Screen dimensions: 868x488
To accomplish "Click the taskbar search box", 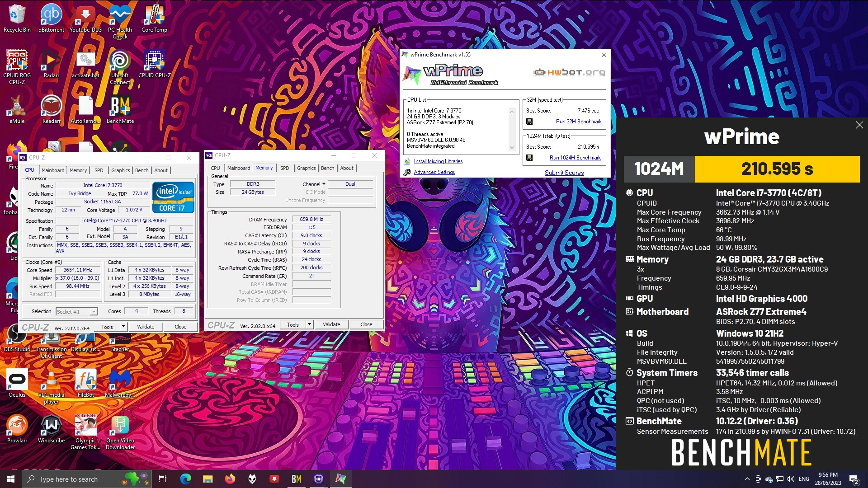I will tap(87, 479).
